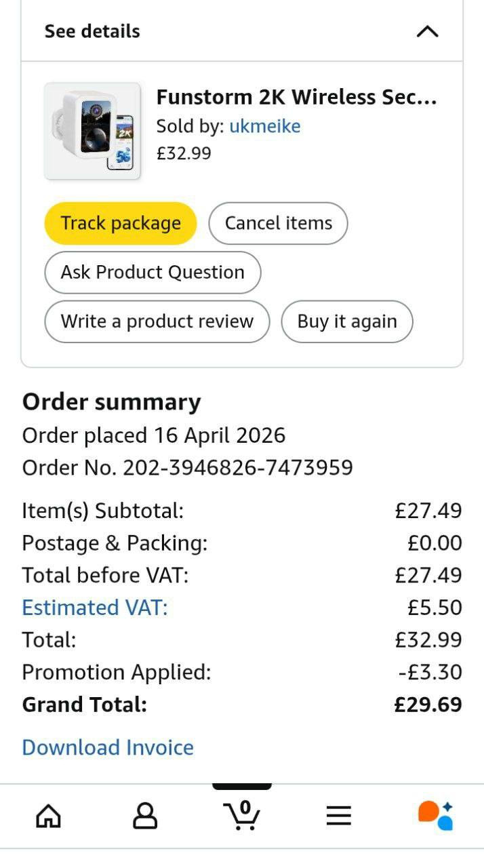Screen dimensions: 484x868
Task: Open the ukmeike seller link
Action: 265,126
